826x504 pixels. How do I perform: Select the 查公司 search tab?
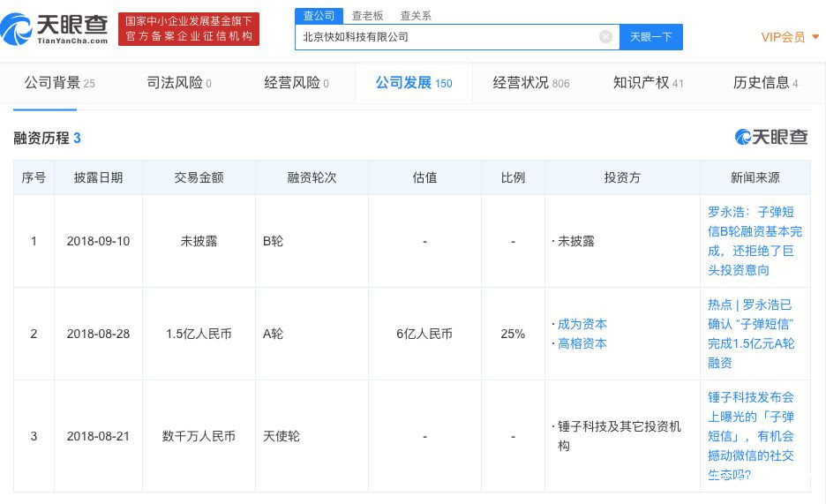click(319, 16)
